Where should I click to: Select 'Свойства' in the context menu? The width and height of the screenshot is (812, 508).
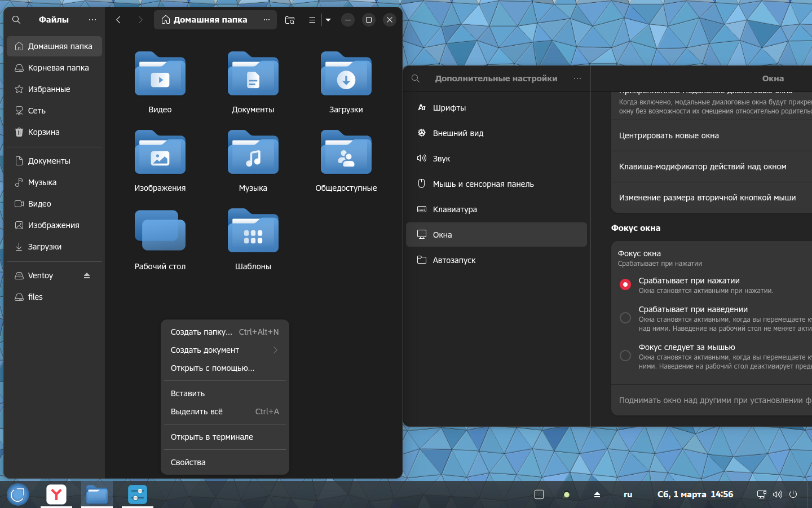(188, 462)
